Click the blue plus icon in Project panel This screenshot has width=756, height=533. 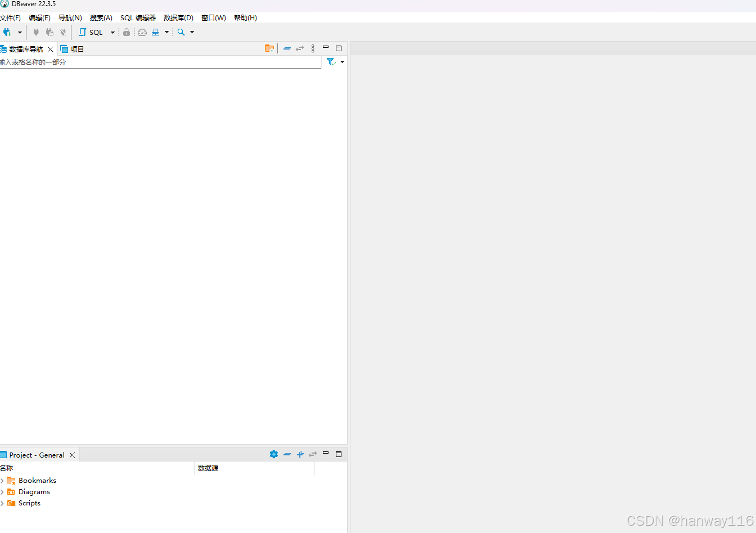(x=300, y=454)
